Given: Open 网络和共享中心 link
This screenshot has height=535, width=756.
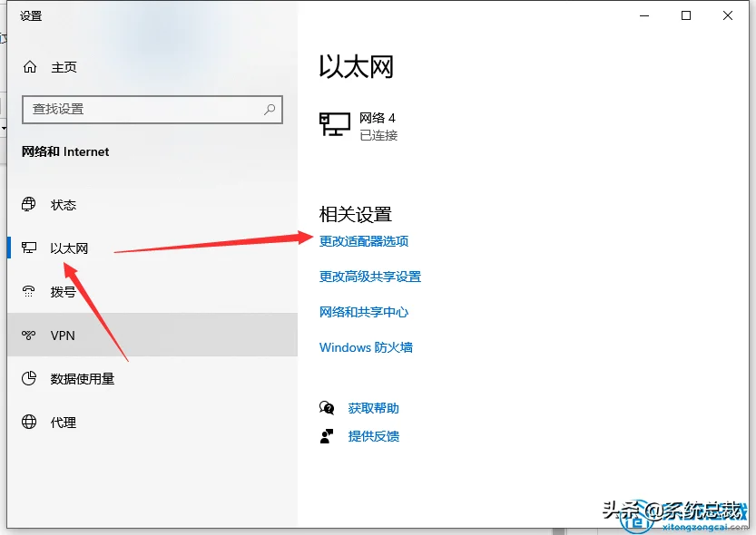Looking at the screenshot, I should pos(364,312).
